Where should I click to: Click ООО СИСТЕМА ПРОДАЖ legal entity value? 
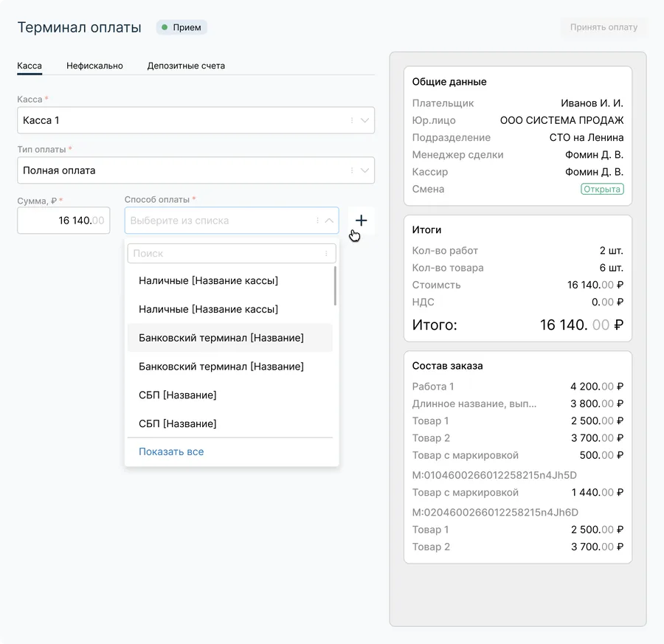(561, 120)
